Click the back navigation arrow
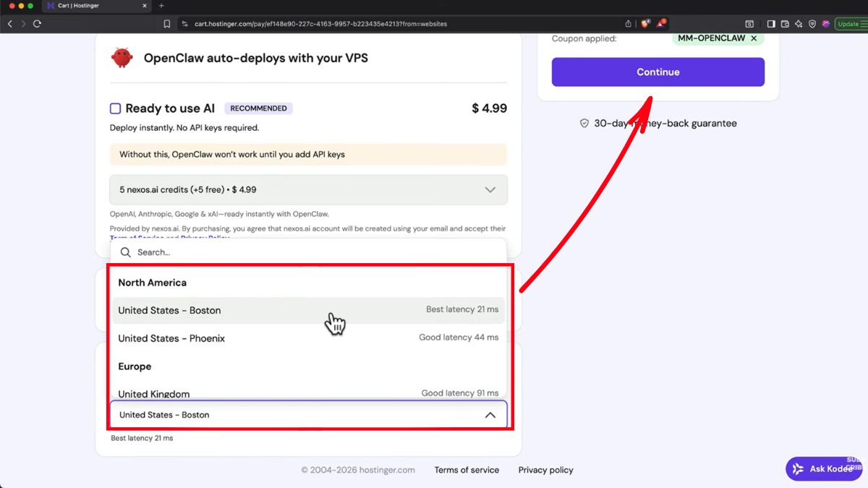This screenshot has width=868, height=488. (9, 24)
